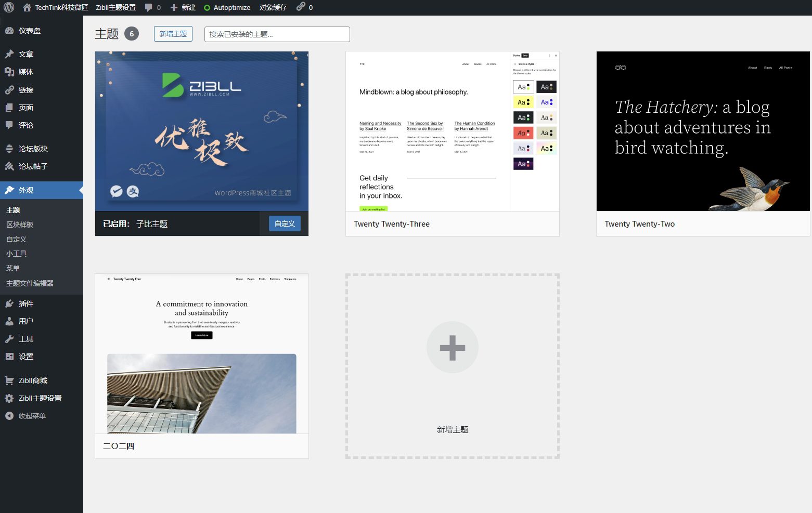The width and height of the screenshot is (812, 513).
Task: Click the Zibll主题设置 gear icon
Action: coord(9,398)
